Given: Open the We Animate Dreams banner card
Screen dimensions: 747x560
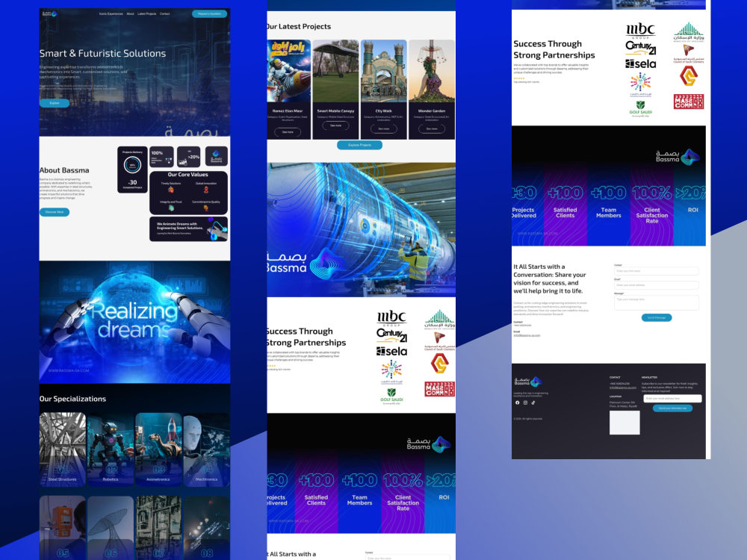Looking at the screenshot, I should [189, 229].
